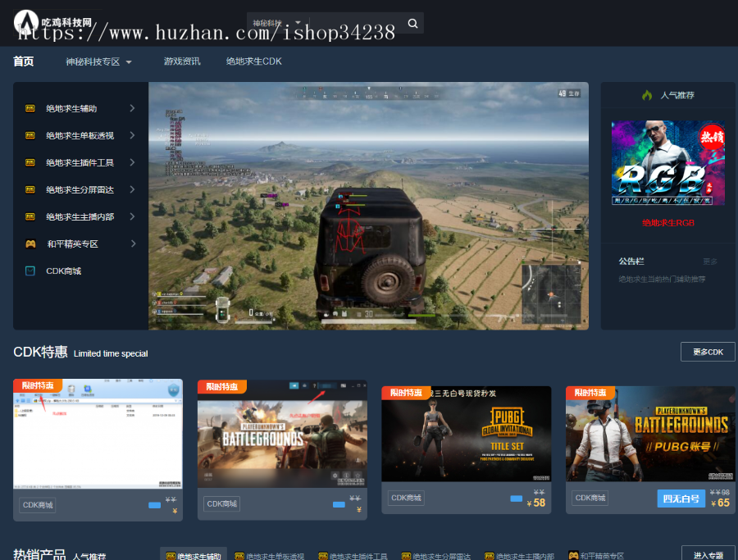Open the CDK商城 sidebar link
738x560 pixels.
pos(63,271)
